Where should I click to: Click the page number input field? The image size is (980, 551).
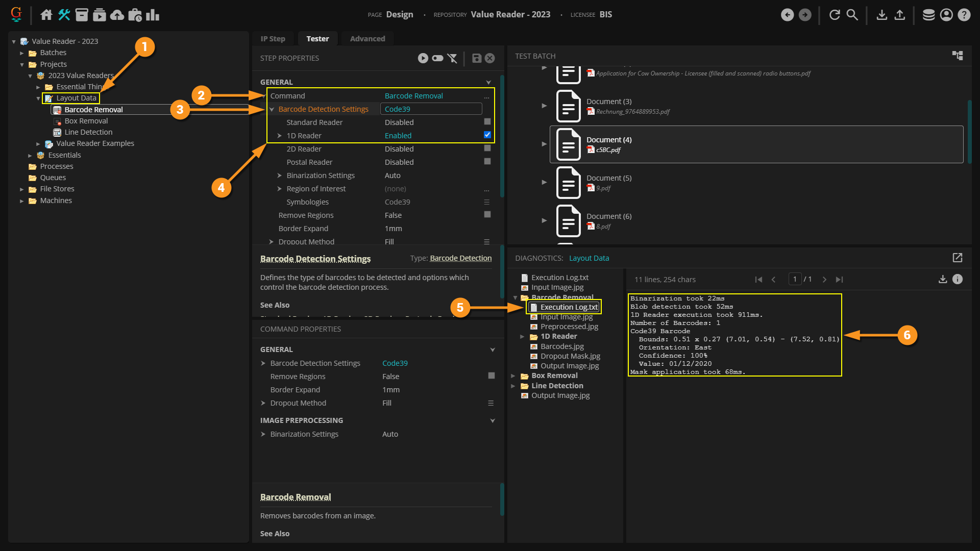pyautogui.click(x=794, y=279)
